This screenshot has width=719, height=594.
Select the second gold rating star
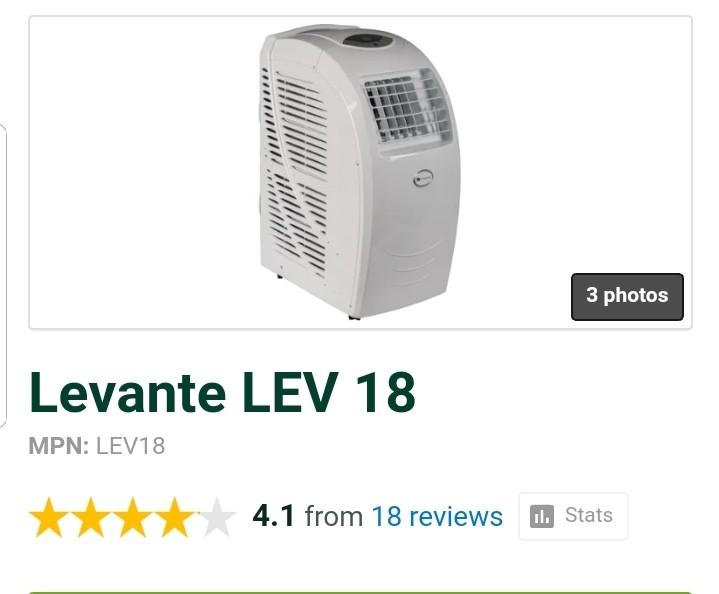[x=91, y=517]
